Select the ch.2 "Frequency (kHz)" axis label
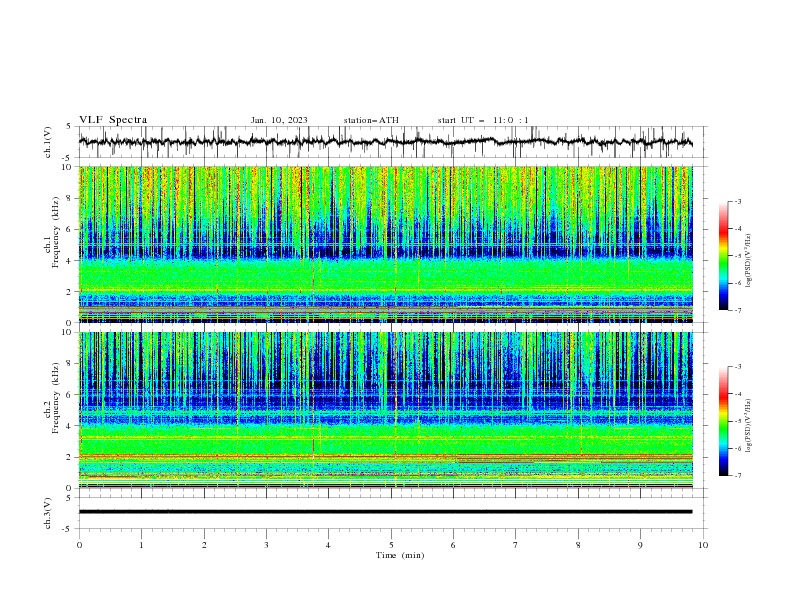792x612 pixels. pos(55,397)
